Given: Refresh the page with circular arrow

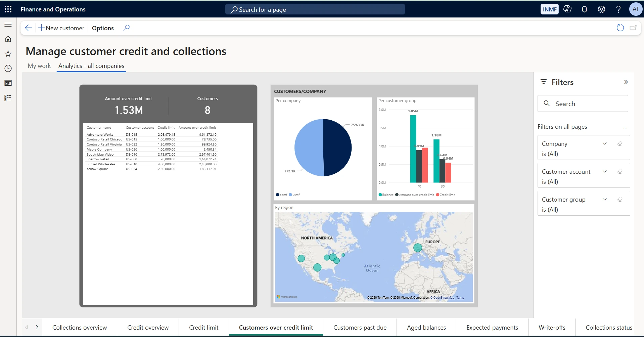Looking at the screenshot, I should (x=620, y=28).
